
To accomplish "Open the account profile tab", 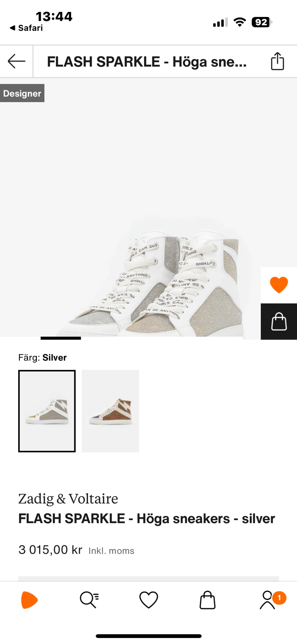I will [267, 600].
